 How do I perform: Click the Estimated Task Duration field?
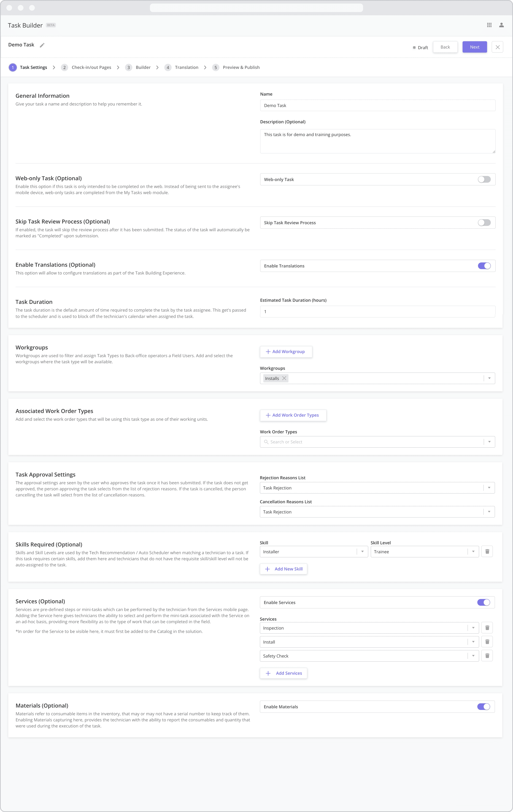pyautogui.click(x=378, y=312)
